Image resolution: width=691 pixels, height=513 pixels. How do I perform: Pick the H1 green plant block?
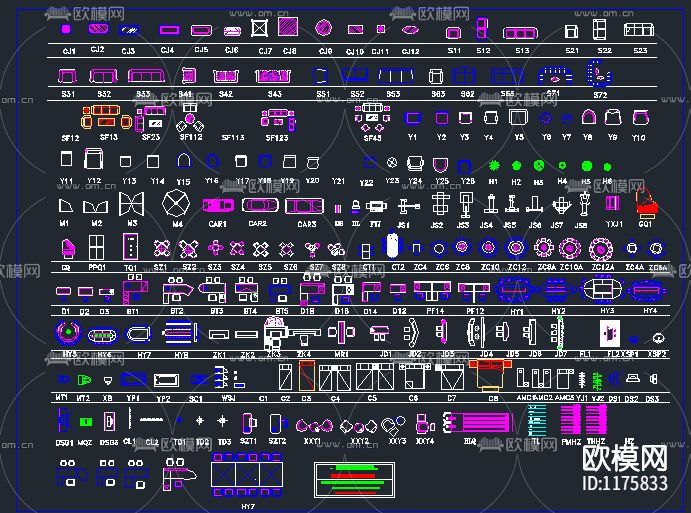(494, 166)
